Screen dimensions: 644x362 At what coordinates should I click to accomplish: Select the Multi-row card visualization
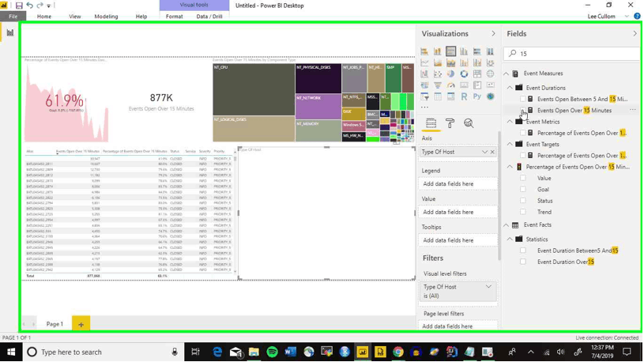pos(476,85)
